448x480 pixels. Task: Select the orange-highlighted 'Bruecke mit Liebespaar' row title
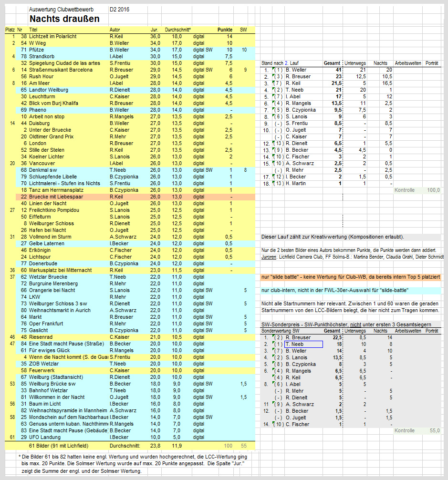click(56, 197)
